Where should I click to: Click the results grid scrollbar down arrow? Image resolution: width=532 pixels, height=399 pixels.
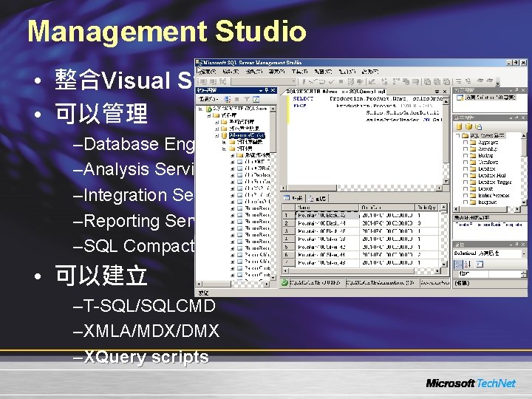(443, 264)
